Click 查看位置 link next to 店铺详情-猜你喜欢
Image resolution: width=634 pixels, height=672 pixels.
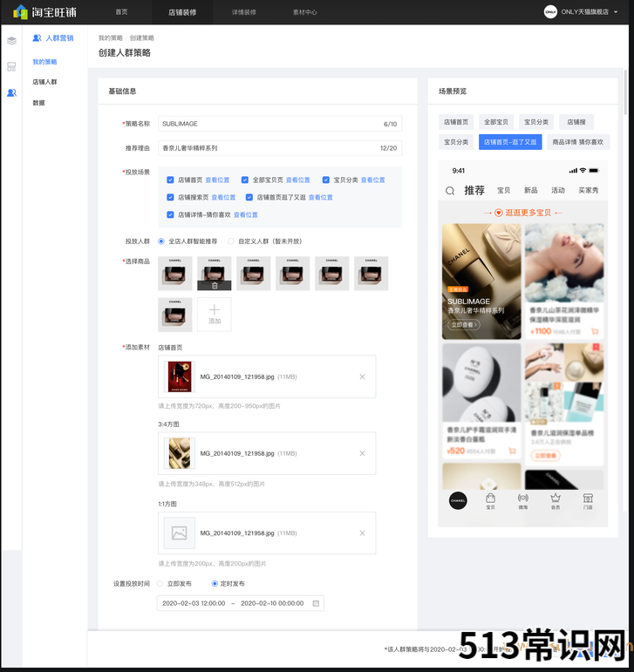246,214
